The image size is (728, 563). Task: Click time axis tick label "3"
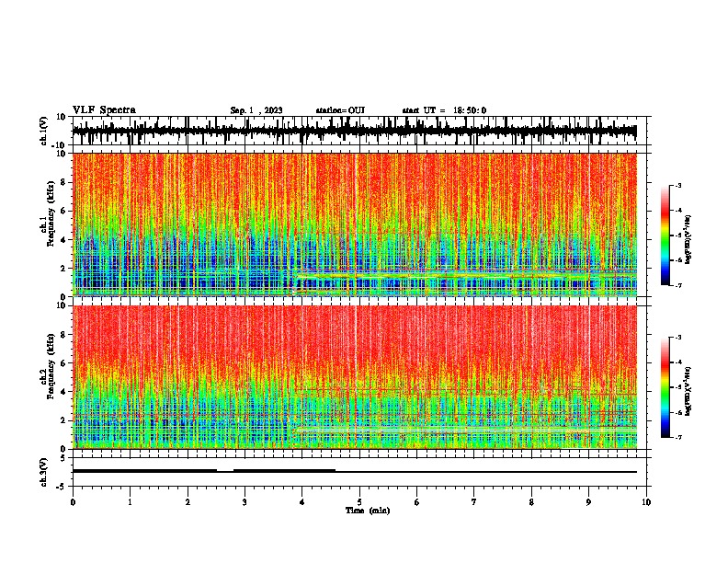click(245, 502)
